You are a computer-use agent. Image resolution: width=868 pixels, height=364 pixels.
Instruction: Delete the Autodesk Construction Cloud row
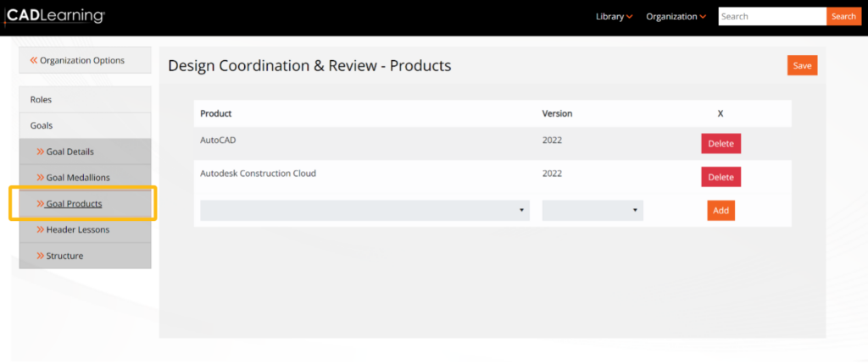click(x=721, y=177)
